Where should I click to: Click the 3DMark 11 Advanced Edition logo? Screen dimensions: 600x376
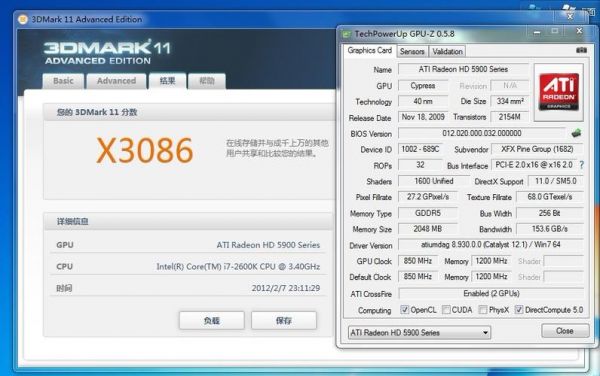coord(107,52)
